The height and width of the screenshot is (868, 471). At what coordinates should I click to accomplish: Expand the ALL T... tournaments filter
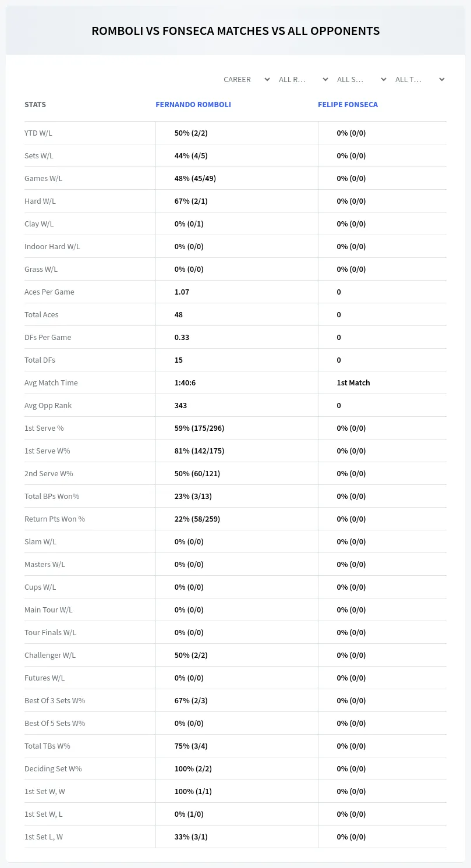(x=420, y=79)
